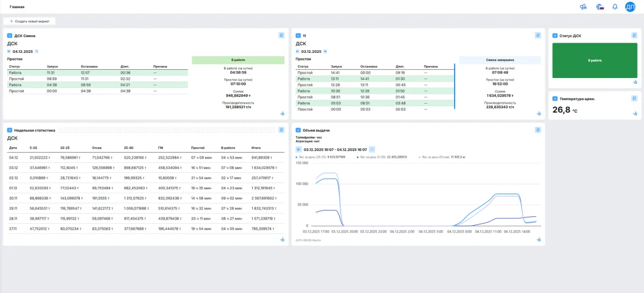
Task: Select weekly statistics row 28.11
Action: tap(145, 219)
